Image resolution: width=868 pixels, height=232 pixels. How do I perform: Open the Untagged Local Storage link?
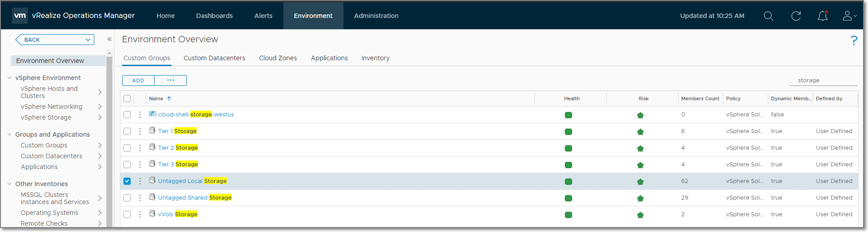(192, 181)
